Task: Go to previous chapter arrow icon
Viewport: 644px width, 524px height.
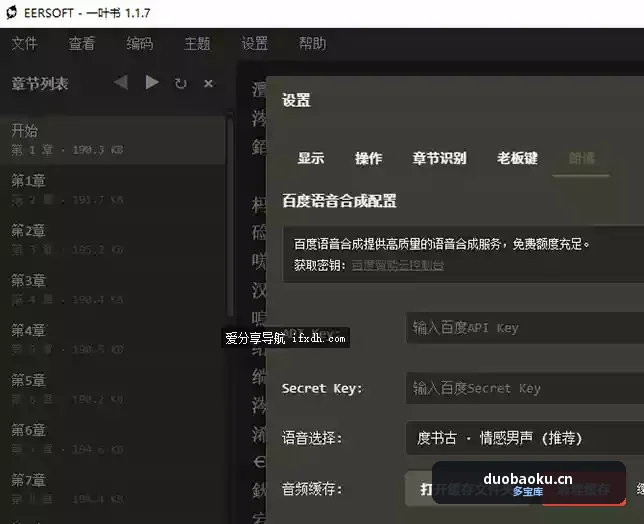Action: (x=121, y=83)
